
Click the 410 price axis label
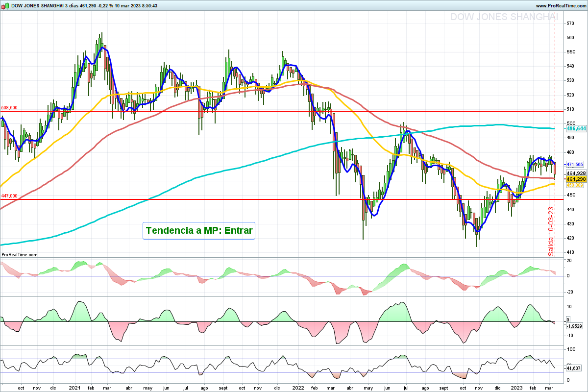pyautogui.click(x=571, y=252)
